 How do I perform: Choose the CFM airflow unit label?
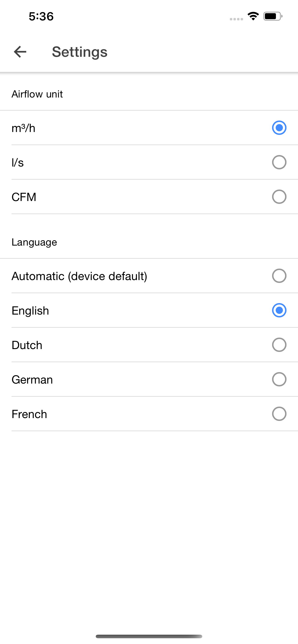[x=24, y=197]
